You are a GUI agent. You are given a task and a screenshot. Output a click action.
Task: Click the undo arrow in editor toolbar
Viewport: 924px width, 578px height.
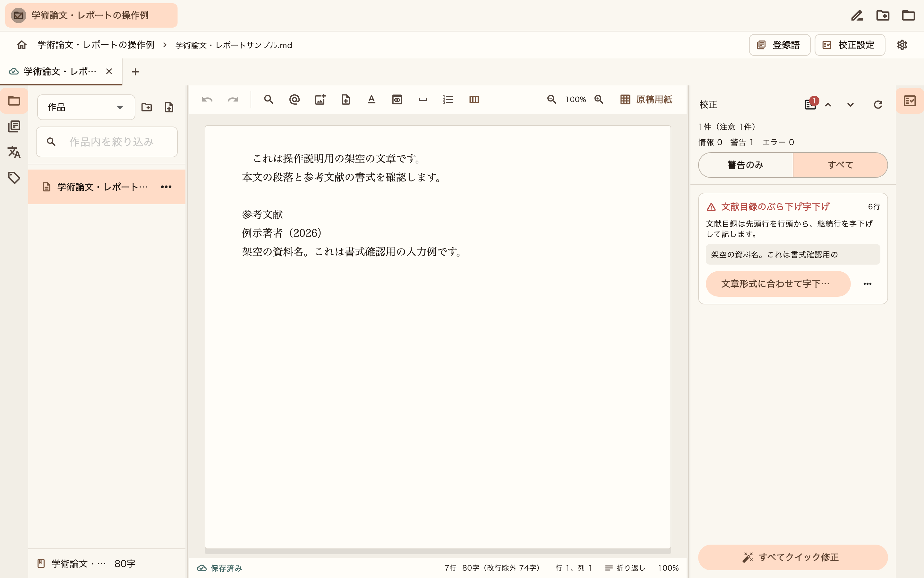pyautogui.click(x=207, y=100)
